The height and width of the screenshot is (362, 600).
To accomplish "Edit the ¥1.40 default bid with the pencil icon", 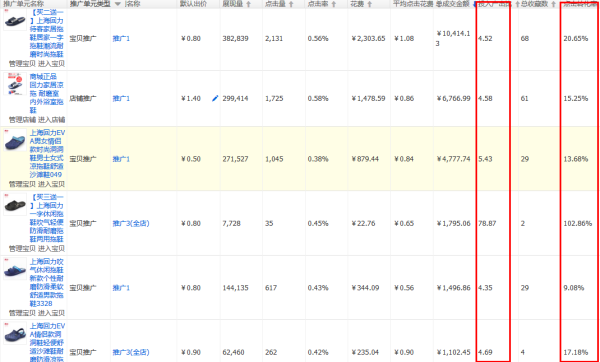I will 215,98.
